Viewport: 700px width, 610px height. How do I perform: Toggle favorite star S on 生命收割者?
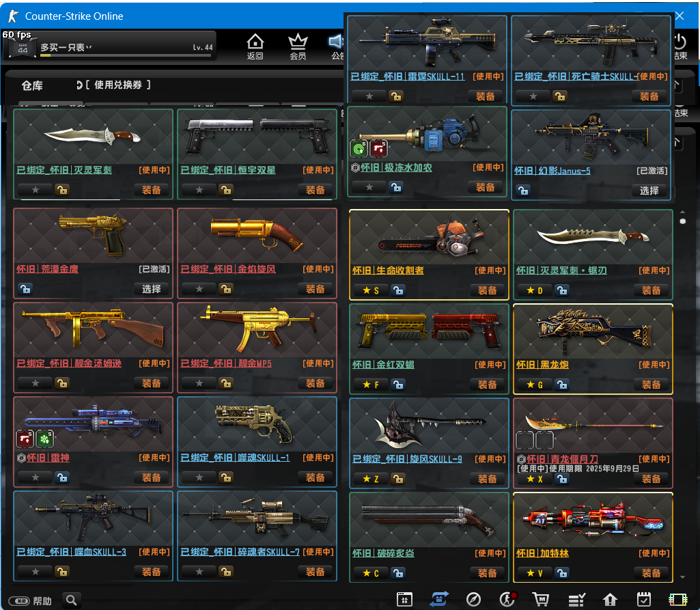click(371, 291)
